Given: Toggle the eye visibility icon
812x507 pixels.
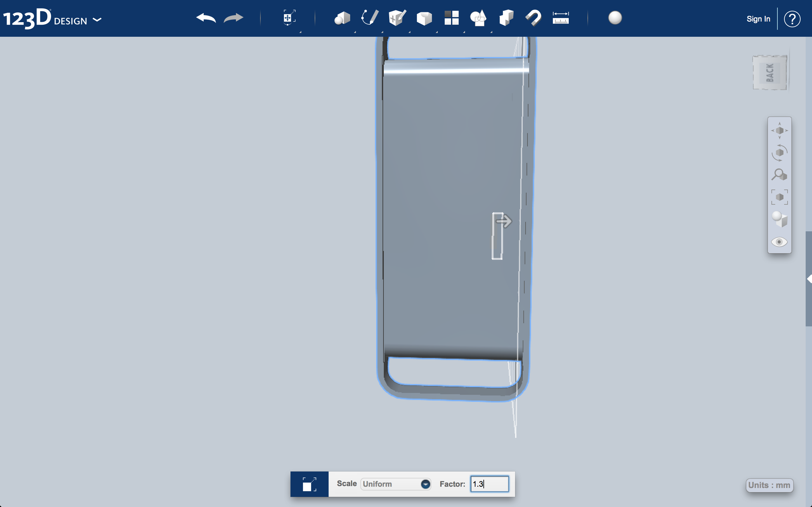Looking at the screenshot, I should click(x=780, y=242).
